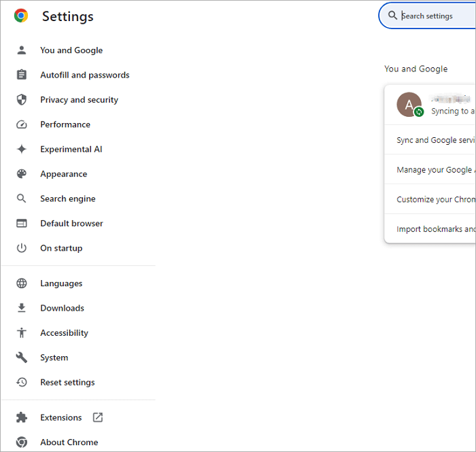Click the clipboard icon for Autofill and passwords
The image size is (476, 452).
click(22, 75)
